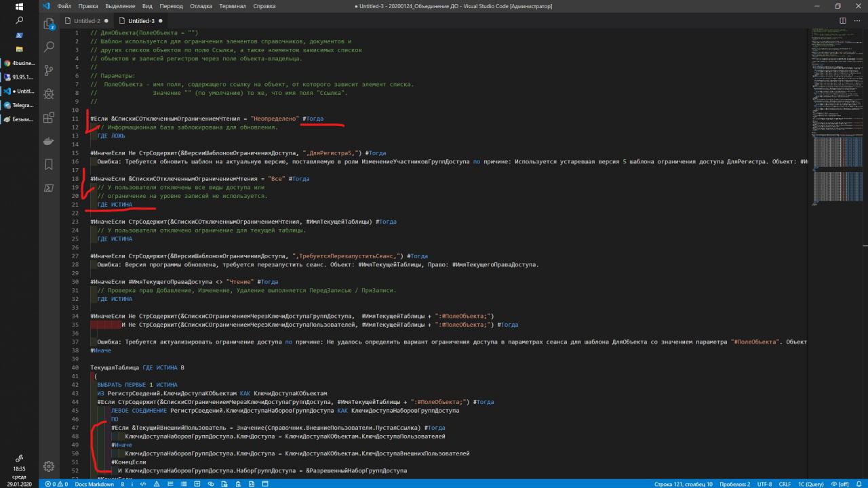Open the Explorer view in activity bar
Screen dimensions: 868x488
pyautogui.click(x=49, y=24)
